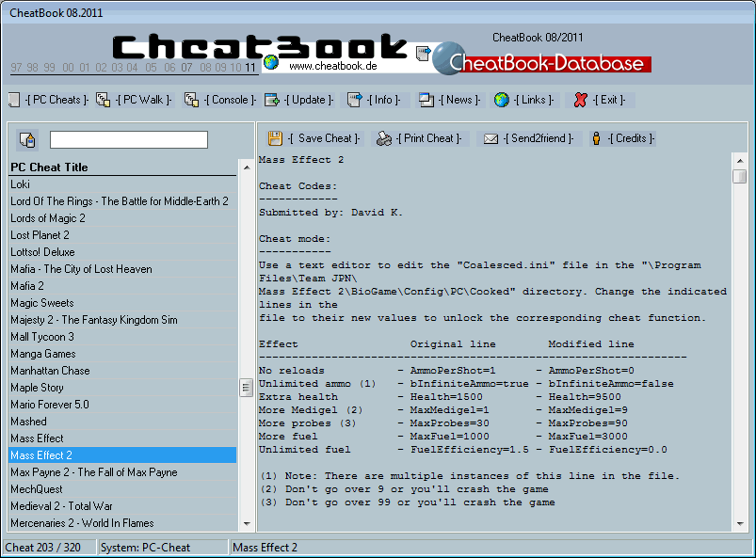Click the Info document icon
756x558 pixels.
coord(354,100)
